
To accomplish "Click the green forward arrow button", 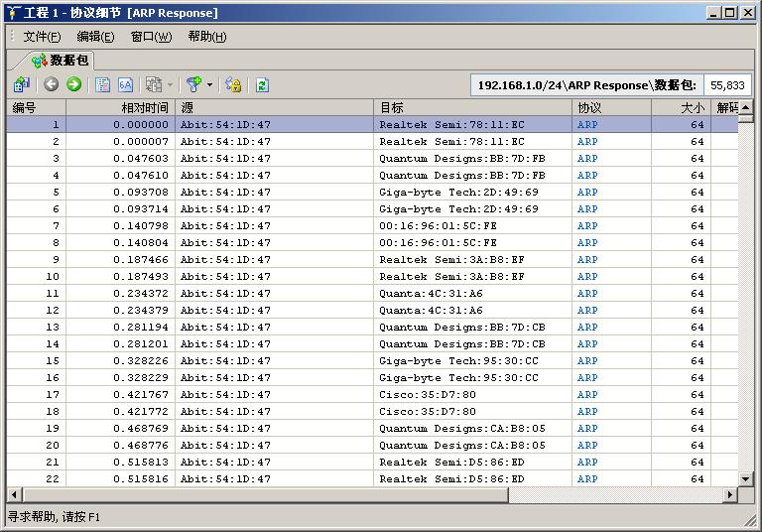I will click(73, 85).
